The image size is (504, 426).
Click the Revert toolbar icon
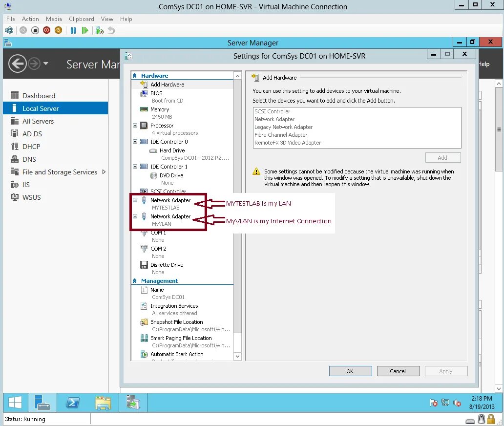pos(111,31)
